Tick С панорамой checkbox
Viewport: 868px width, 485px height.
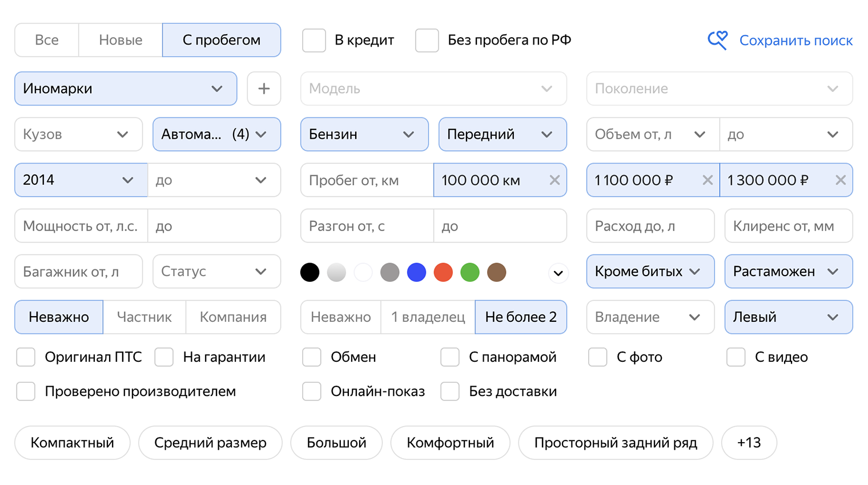[x=450, y=357]
